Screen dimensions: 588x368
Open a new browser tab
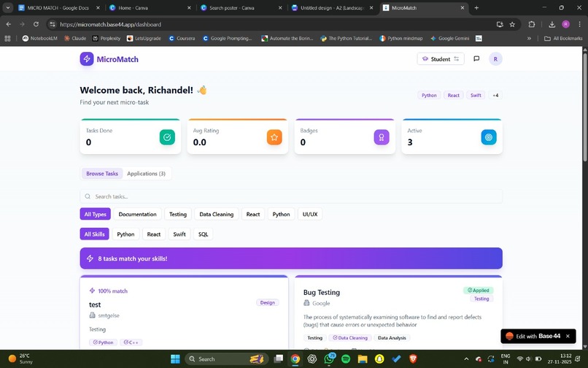click(476, 7)
